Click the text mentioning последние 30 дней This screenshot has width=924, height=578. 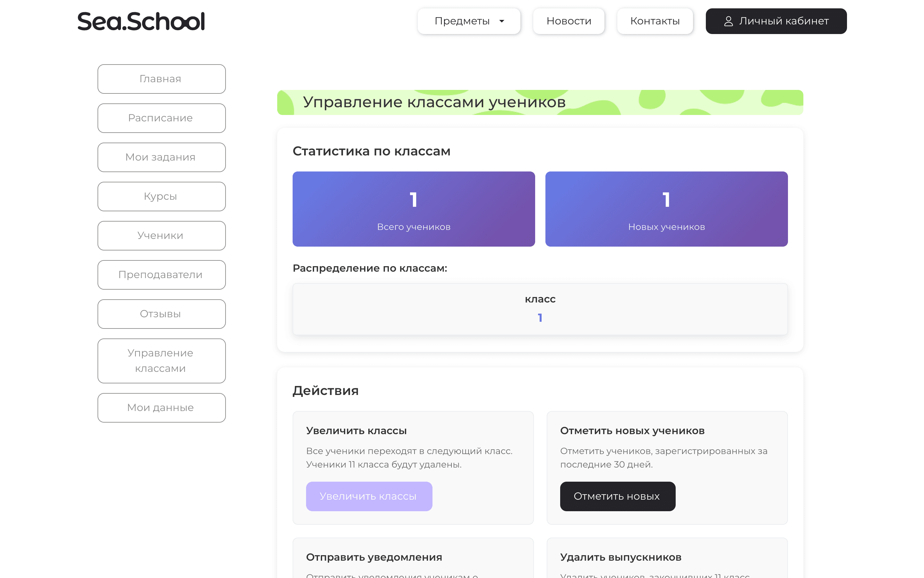[x=606, y=464]
